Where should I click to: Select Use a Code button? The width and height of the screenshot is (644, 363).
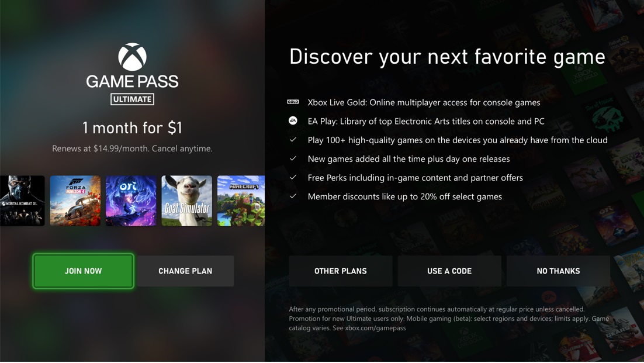pyautogui.click(x=449, y=271)
